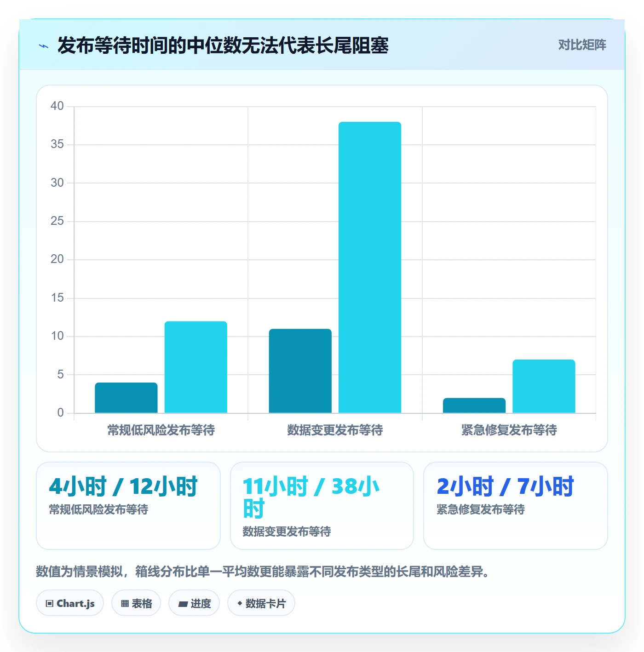Click the y-axis value 5
Image resolution: width=644 pixels, height=652 pixels.
tap(60, 375)
